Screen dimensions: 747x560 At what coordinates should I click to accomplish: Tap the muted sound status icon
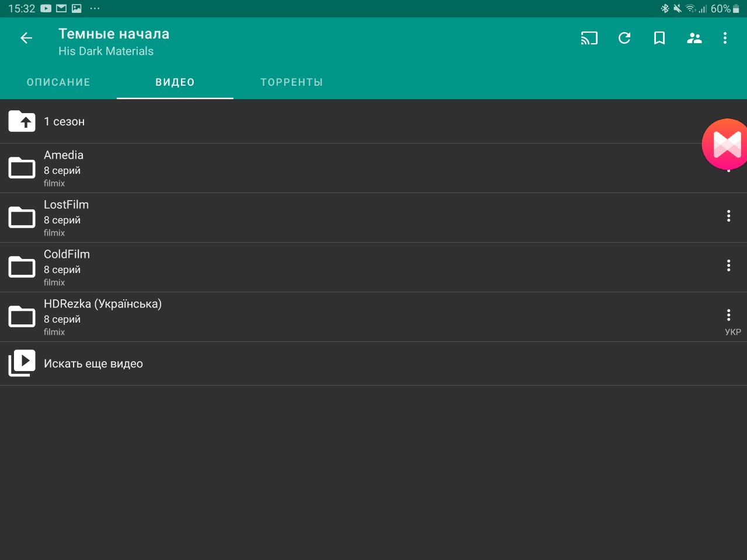tap(678, 9)
